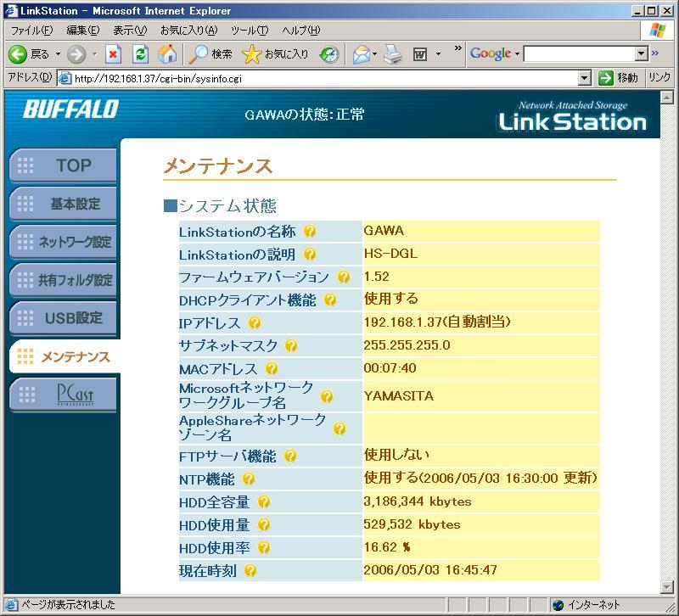Stop page loading with red X icon

pos(113,54)
